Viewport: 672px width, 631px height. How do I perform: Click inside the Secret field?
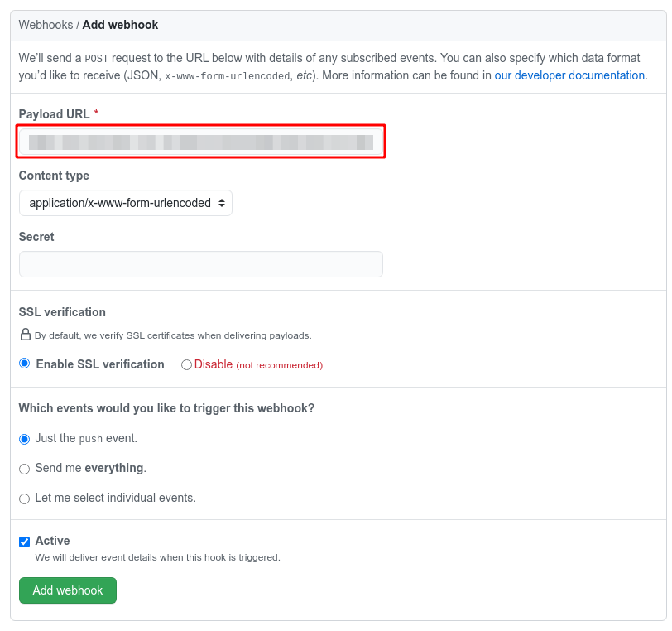[200, 263]
